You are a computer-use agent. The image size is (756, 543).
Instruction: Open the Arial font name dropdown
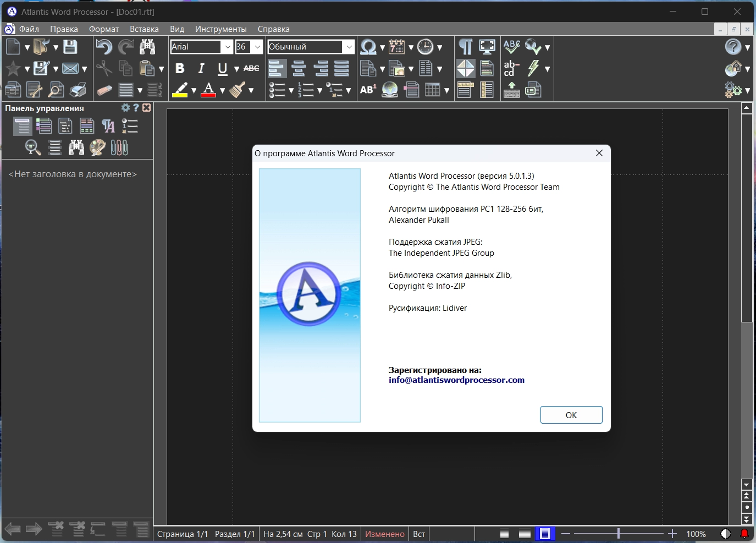coord(228,47)
